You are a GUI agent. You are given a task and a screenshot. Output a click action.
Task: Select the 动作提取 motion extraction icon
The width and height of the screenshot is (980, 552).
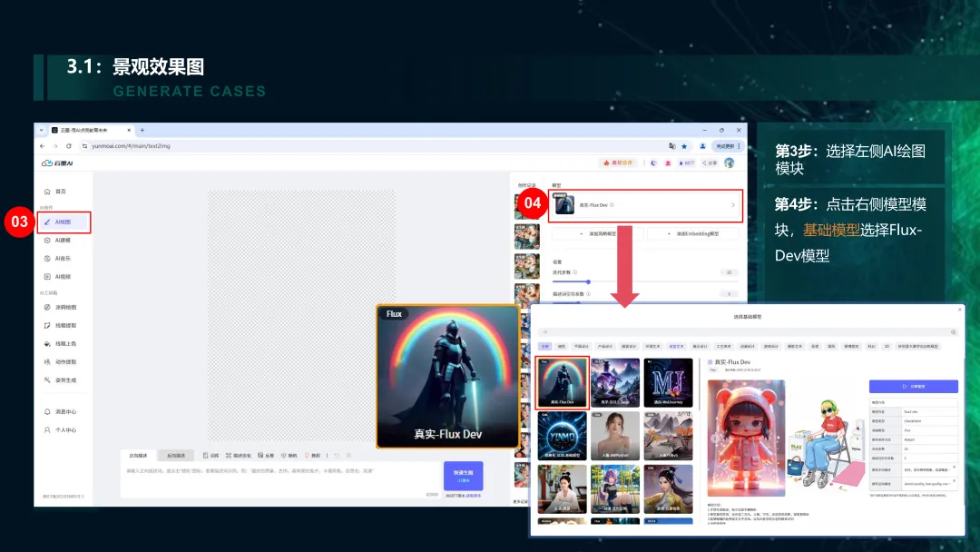coord(47,362)
